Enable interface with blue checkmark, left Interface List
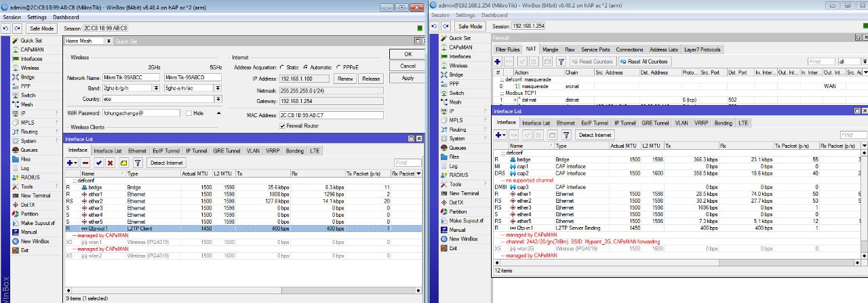This screenshot has height=303, width=868. [x=98, y=163]
